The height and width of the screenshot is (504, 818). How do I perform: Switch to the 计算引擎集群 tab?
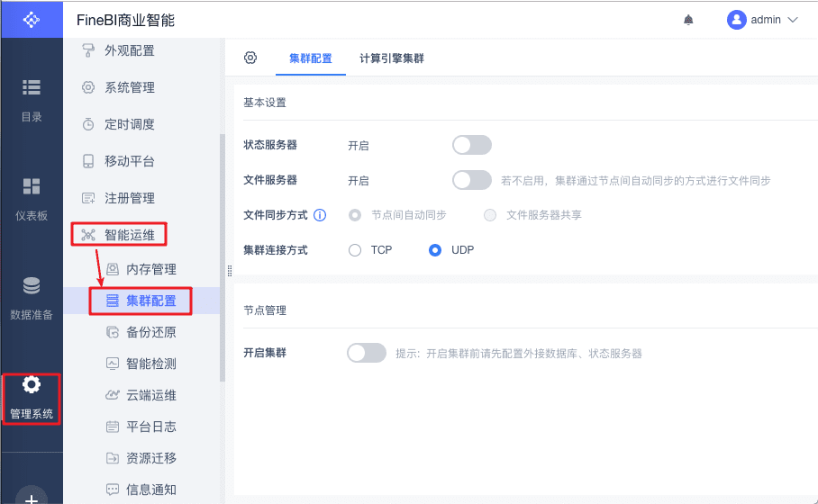point(391,58)
